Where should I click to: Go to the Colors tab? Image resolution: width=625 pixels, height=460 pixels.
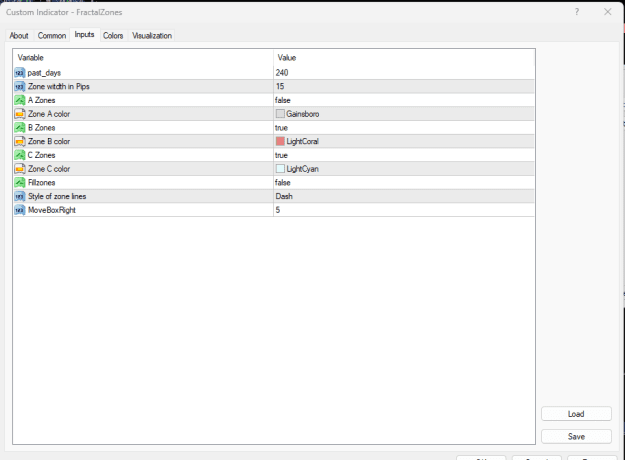[x=113, y=35]
